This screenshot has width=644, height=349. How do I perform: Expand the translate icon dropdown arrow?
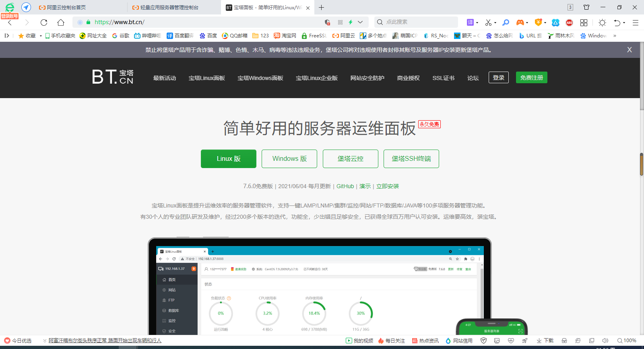[x=477, y=23]
